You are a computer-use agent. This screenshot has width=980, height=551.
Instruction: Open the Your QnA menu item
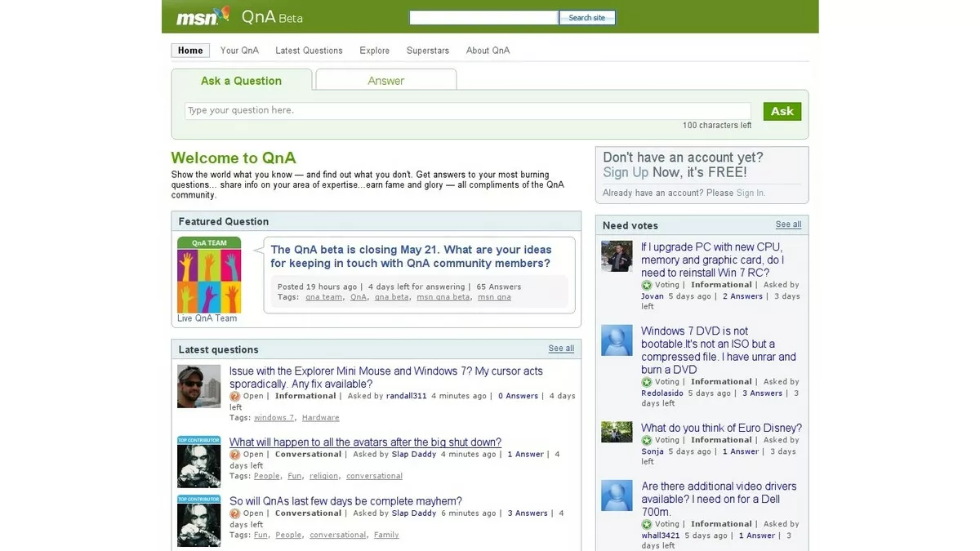coord(239,51)
